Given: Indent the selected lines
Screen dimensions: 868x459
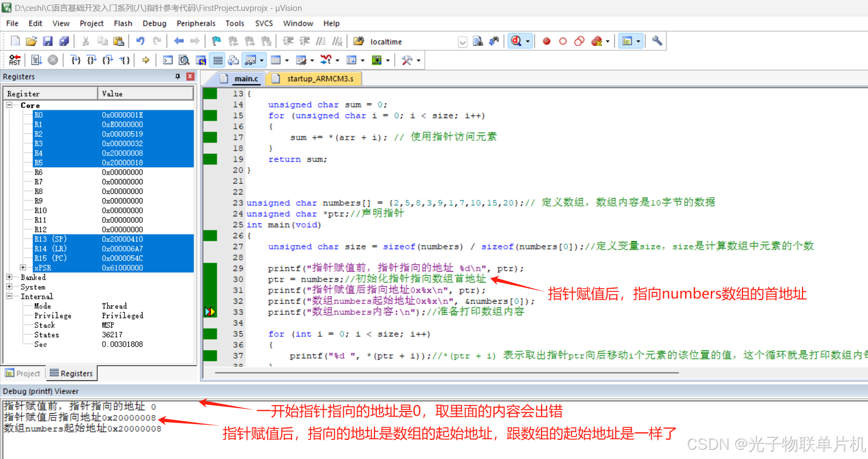Looking at the screenshot, I should (288, 41).
